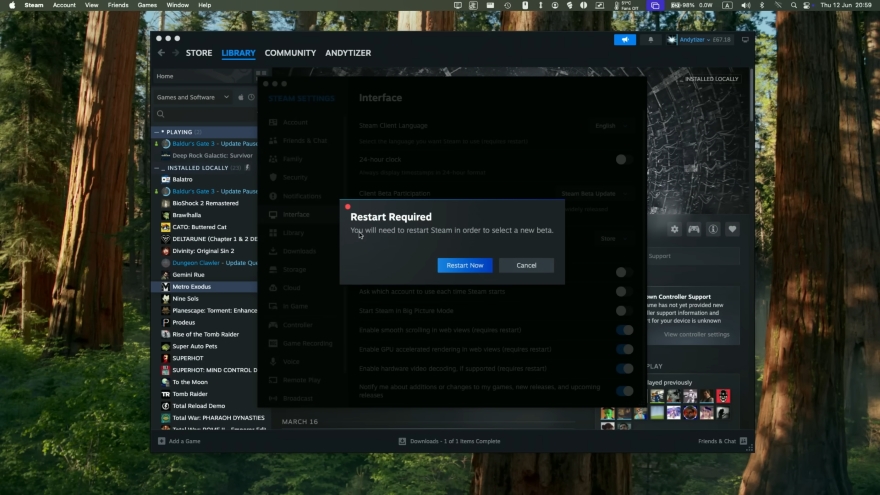
Task: Toggle the 24-hour clock switch
Action: [x=624, y=159]
